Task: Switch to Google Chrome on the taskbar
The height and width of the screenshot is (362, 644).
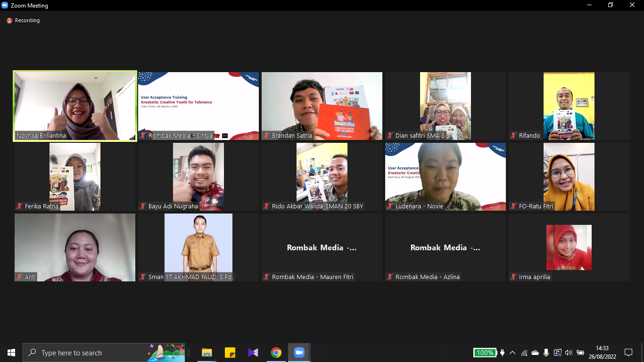Action: point(276,353)
